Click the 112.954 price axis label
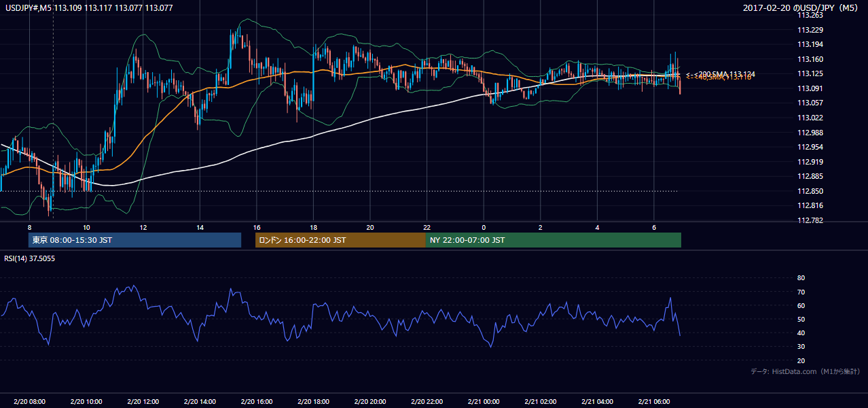Image resolution: width=868 pixels, height=408 pixels. click(x=810, y=147)
